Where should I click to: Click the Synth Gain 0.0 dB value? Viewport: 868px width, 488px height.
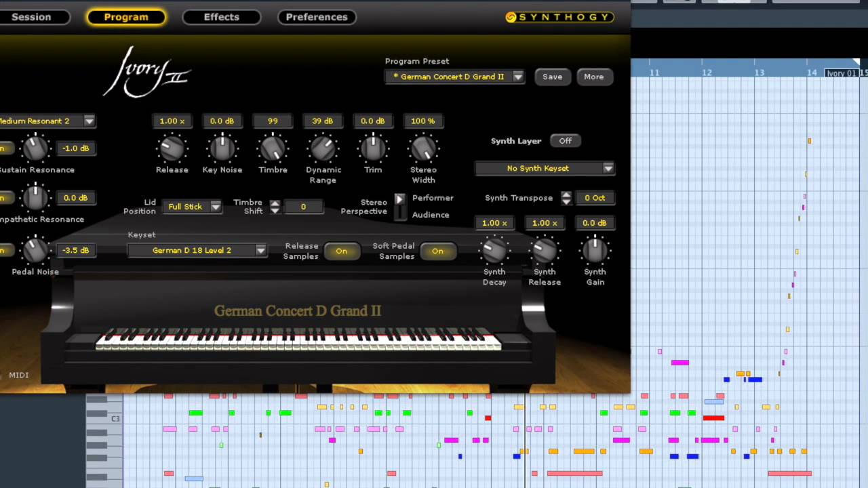pos(595,223)
